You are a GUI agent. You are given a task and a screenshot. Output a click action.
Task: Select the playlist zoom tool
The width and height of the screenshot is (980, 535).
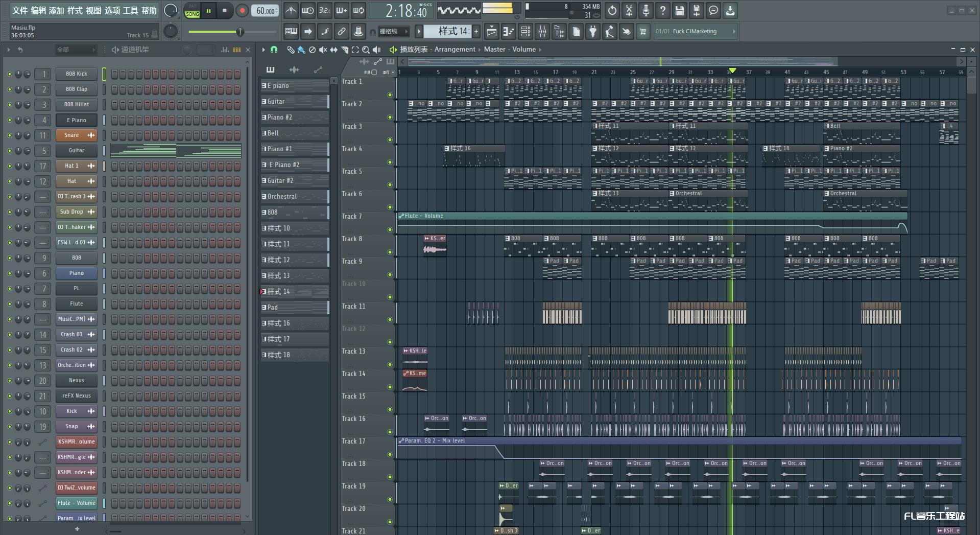[366, 50]
